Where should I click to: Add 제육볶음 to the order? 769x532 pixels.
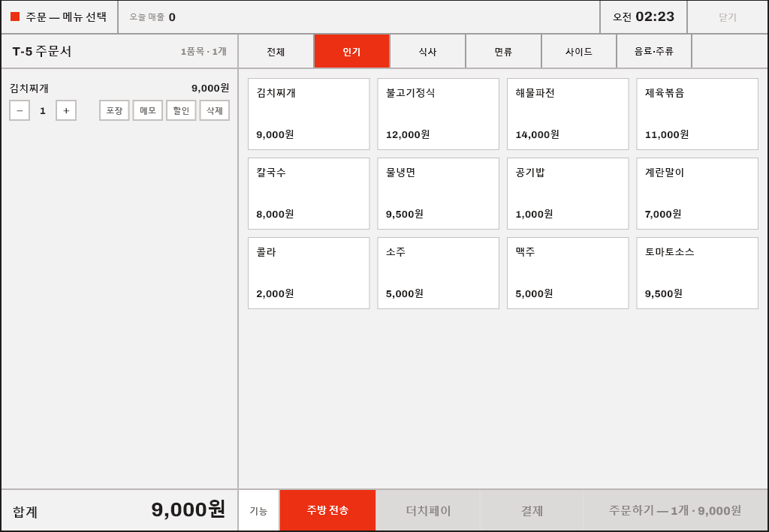click(x=698, y=114)
